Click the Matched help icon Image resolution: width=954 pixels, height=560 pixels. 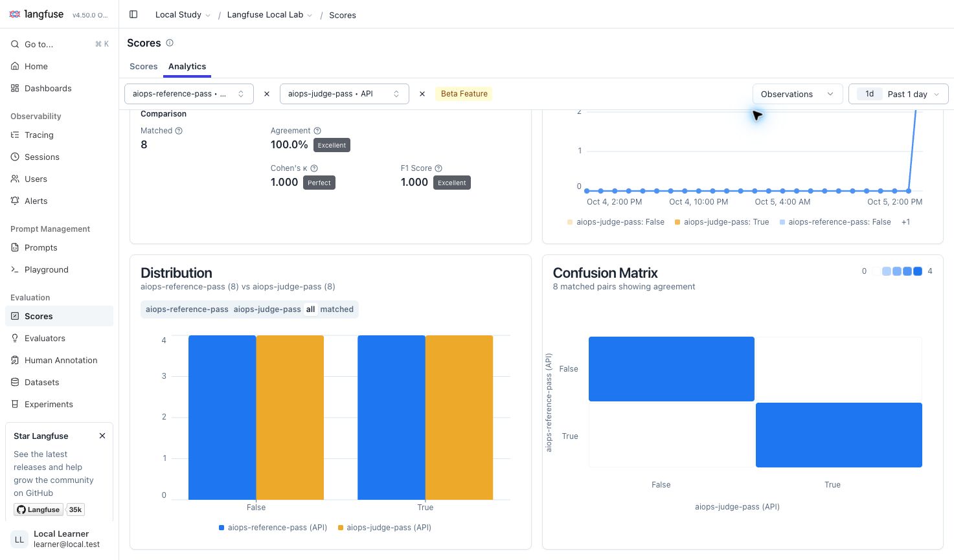(179, 131)
